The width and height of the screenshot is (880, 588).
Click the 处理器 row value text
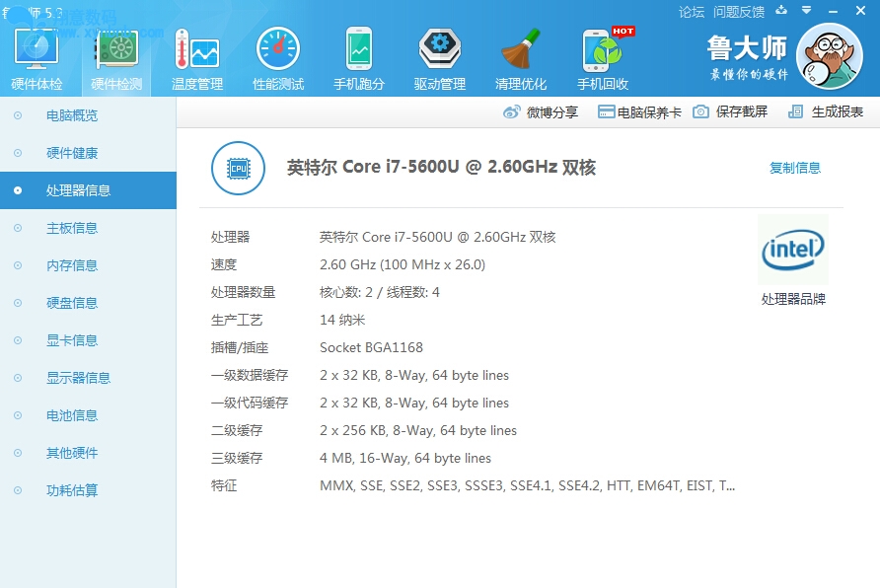point(438,237)
